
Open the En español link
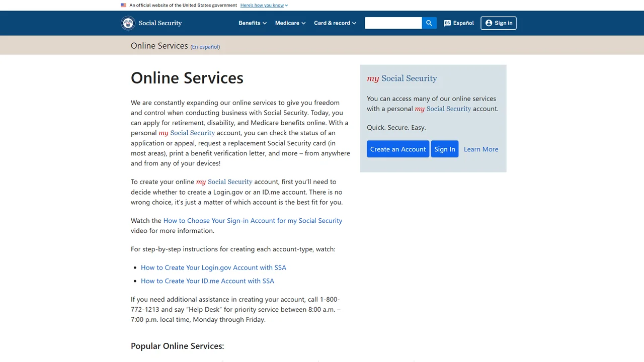pos(205,47)
